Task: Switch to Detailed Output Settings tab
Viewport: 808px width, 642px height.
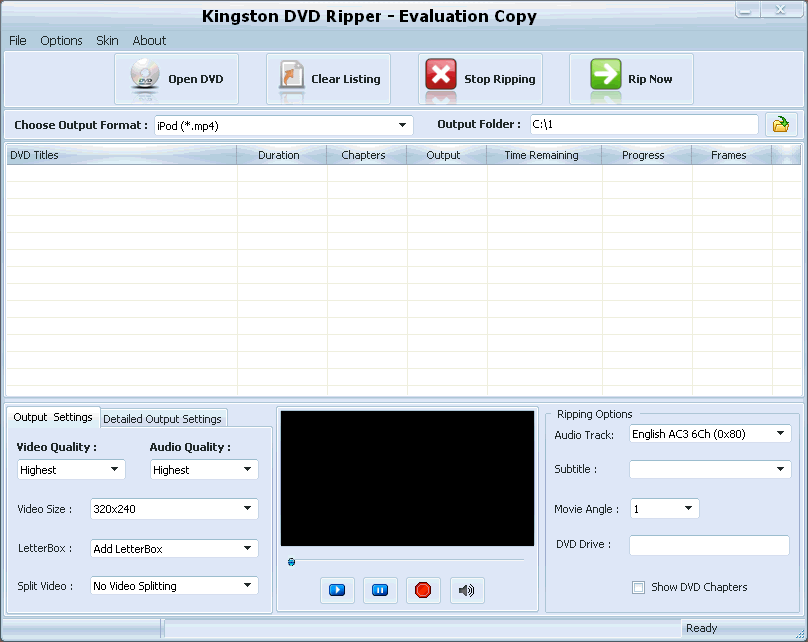Action: click(x=162, y=419)
